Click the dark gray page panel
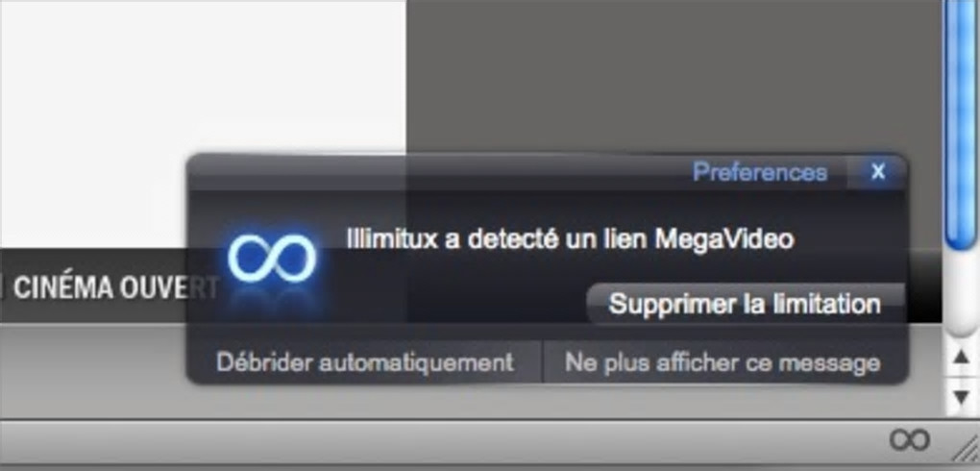The image size is (980, 471). click(x=674, y=75)
